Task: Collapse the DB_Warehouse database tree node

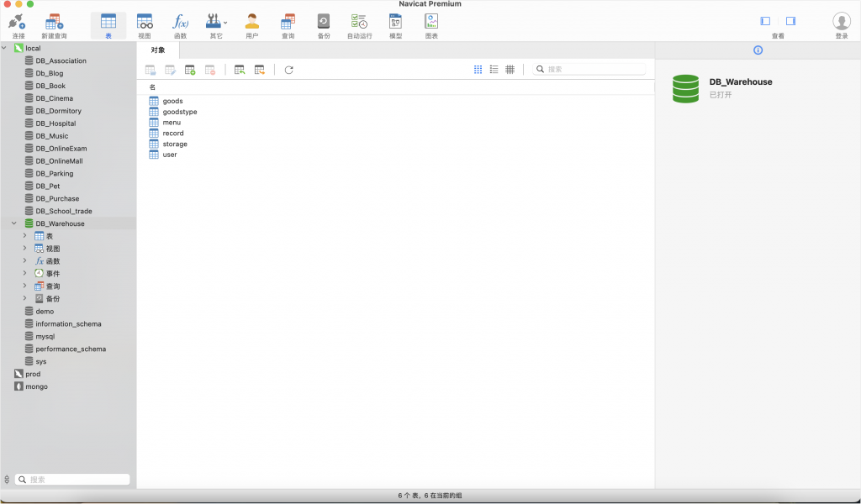Action: 14,223
